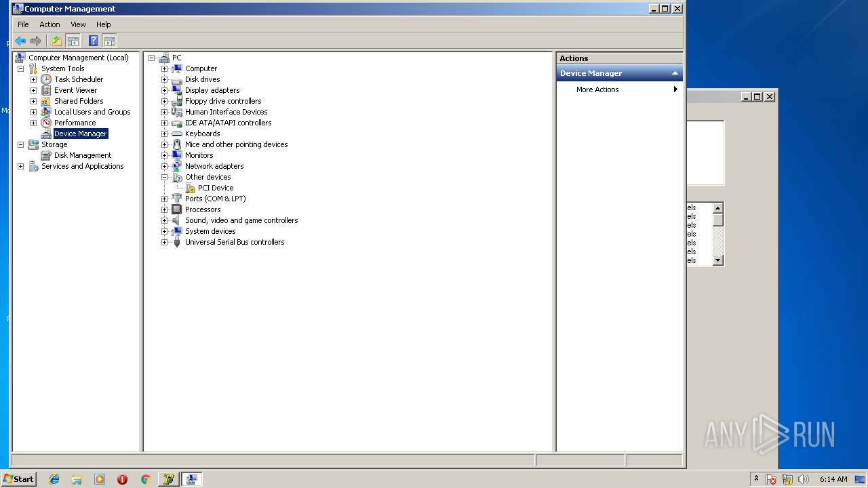The width and height of the screenshot is (868, 488).
Task: Expand the Display adapters category
Action: click(164, 90)
